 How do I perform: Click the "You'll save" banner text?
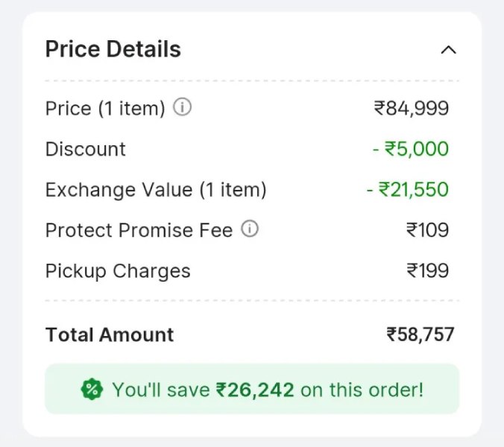160,389
